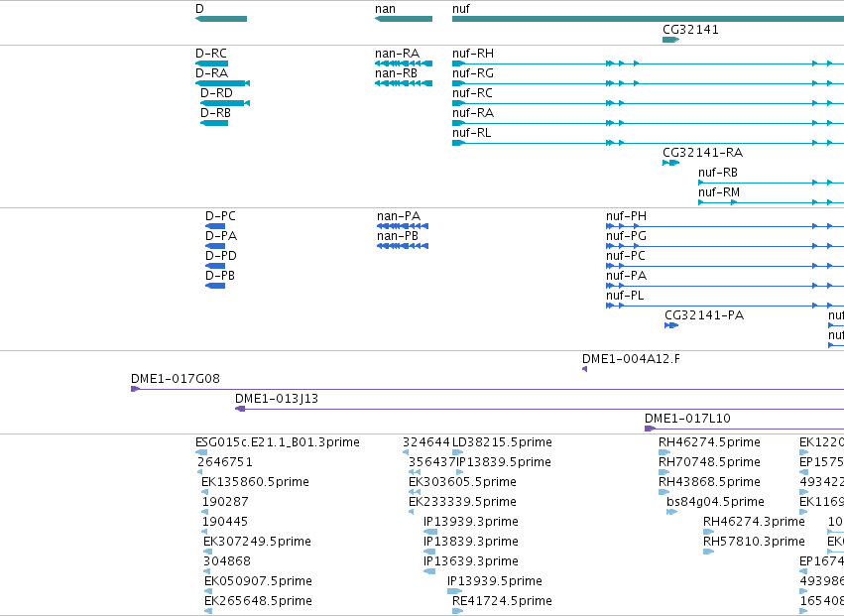
Task: Select EST EK050907.5prime
Action: click(208, 592)
